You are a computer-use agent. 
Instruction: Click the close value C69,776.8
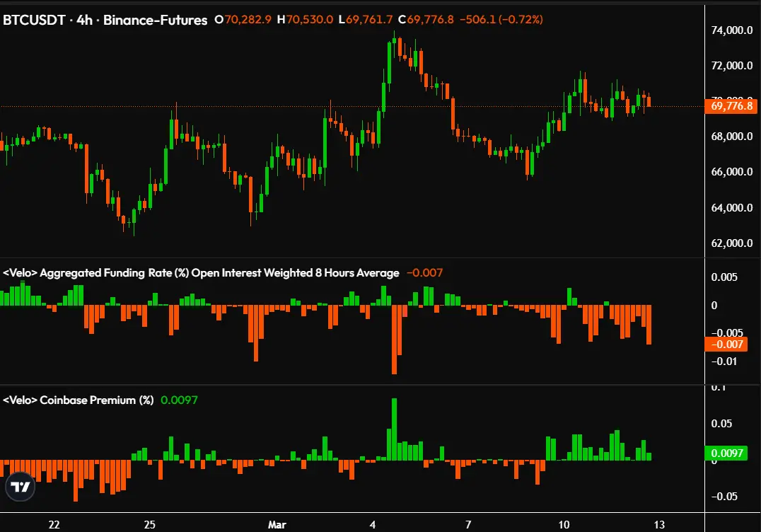pyautogui.click(x=426, y=20)
